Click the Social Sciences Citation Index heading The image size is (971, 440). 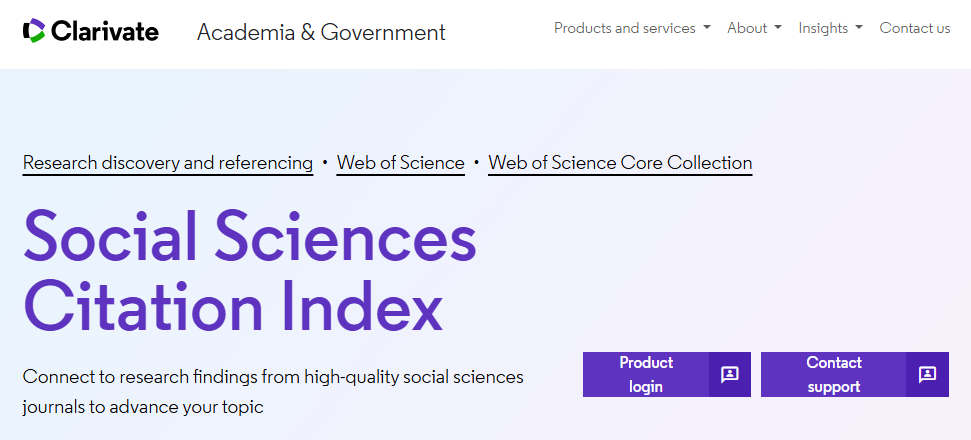(x=250, y=272)
